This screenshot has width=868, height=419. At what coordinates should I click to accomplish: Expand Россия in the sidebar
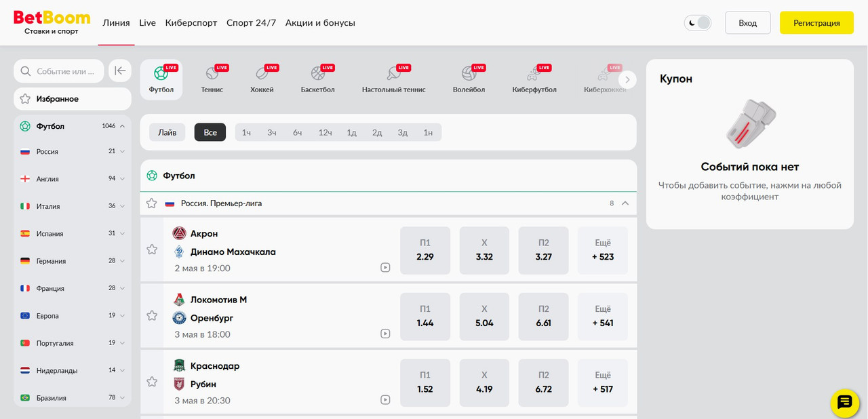point(73,152)
